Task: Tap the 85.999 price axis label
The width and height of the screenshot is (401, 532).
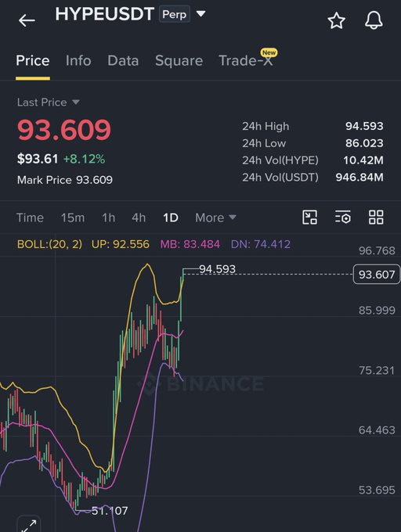Action: click(x=377, y=311)
